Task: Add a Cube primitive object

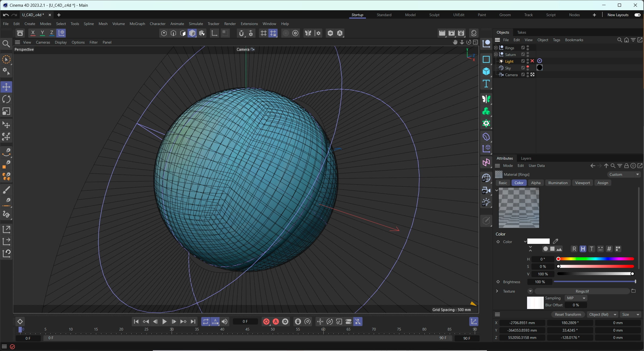Action: [486, 71]
